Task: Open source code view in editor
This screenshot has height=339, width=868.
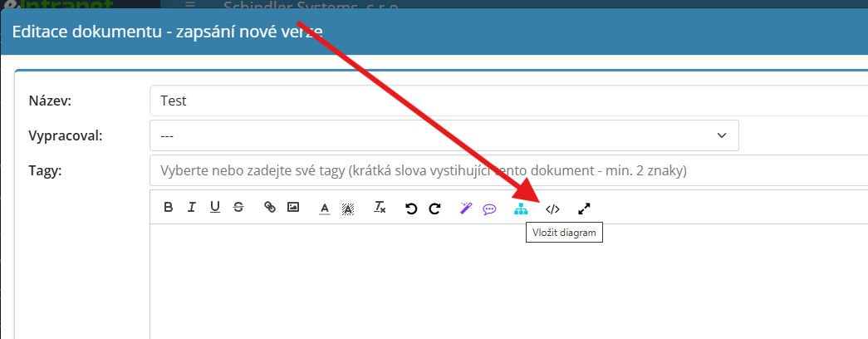Action: (552, 209)
